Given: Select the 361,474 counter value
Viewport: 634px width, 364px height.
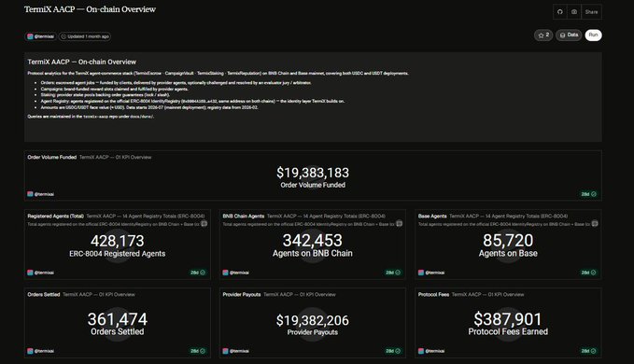Looking at the screenshot, I should (x=118, y=319).
